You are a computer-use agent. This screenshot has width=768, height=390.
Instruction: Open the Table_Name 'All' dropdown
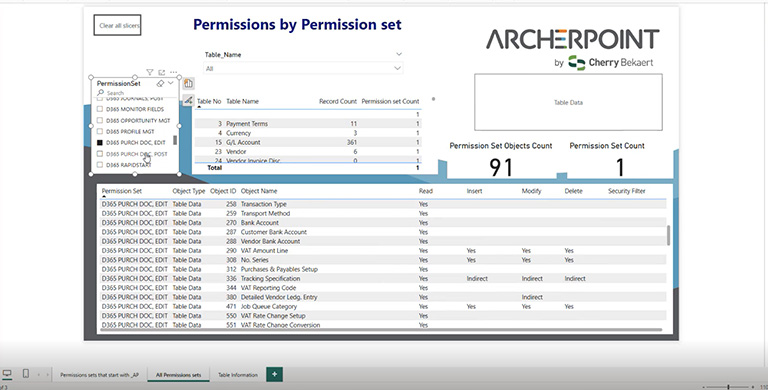(303, 69)
